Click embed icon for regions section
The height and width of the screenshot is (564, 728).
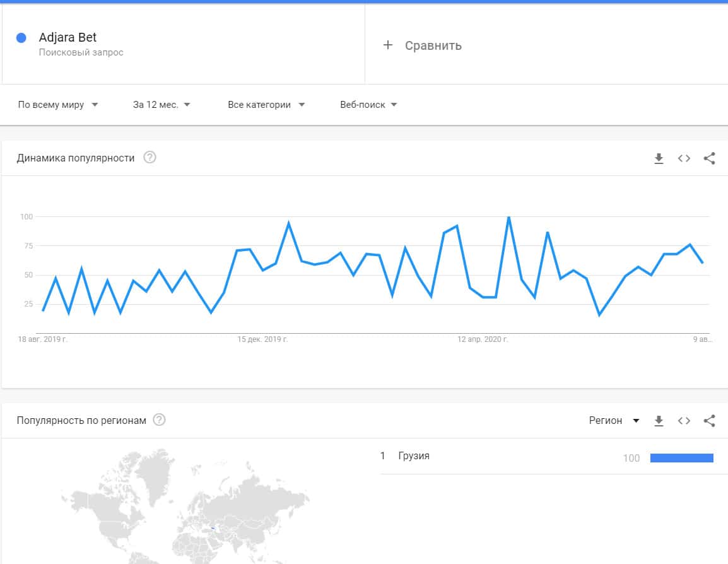point(684,421)
